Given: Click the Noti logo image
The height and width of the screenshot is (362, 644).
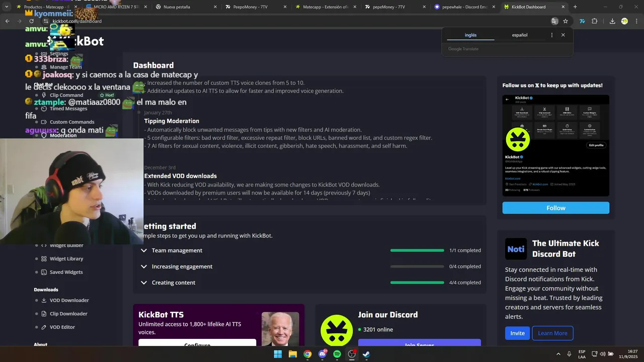Looking at the screenshot, I should tap(516, 249).
